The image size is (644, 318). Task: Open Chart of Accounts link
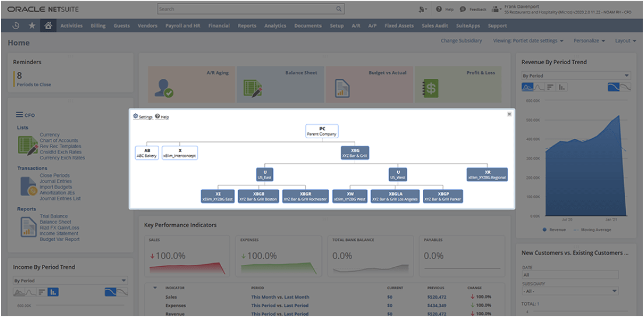coord(59,141)
